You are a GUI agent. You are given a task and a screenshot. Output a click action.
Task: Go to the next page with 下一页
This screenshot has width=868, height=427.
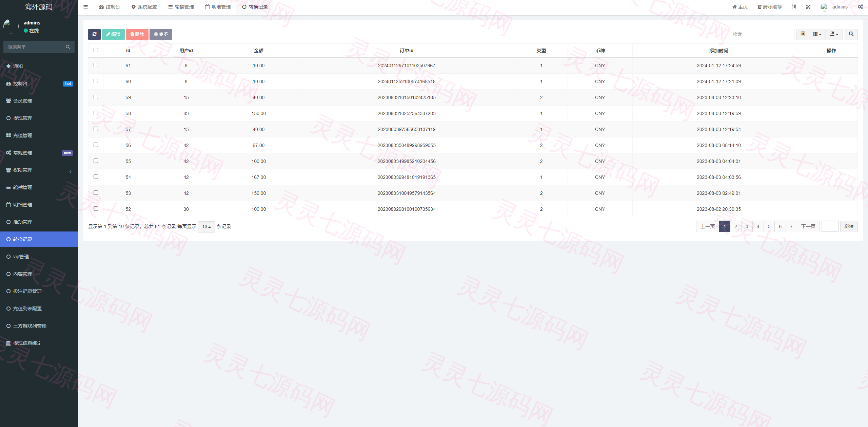tap(808, 226)
